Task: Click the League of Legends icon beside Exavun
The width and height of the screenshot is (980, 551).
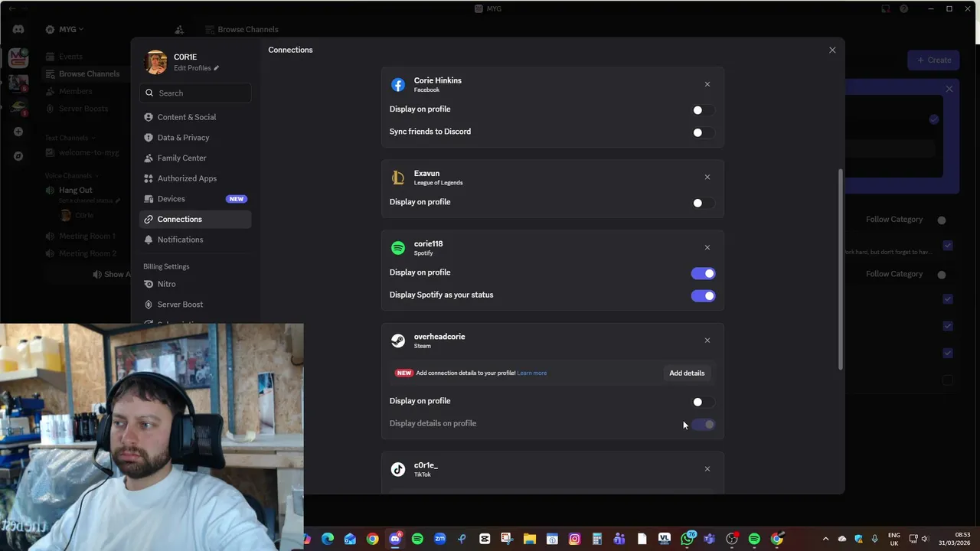Action: (x=398, y=178)
